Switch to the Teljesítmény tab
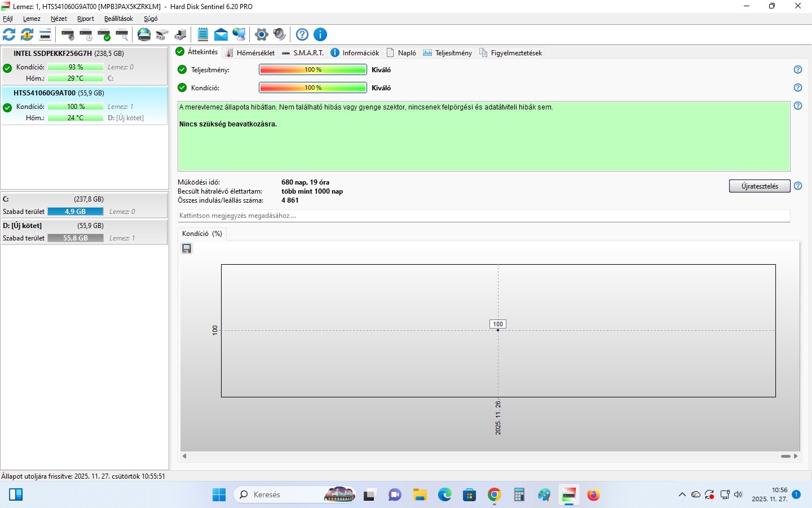 coord(448,52)
